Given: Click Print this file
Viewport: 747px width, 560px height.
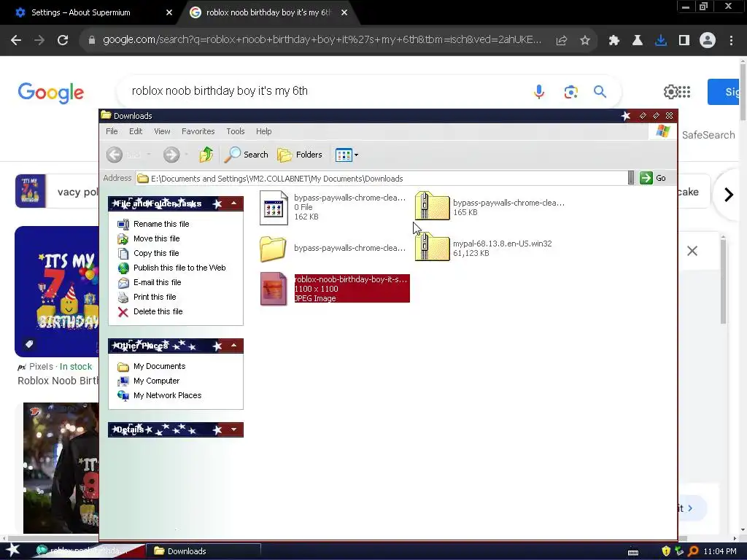Looking at the screenshot, I should [155, 297].
